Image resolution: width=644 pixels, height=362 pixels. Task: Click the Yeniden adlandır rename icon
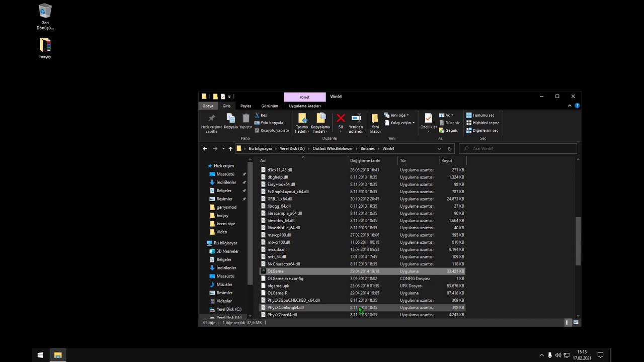pos(356,118)
